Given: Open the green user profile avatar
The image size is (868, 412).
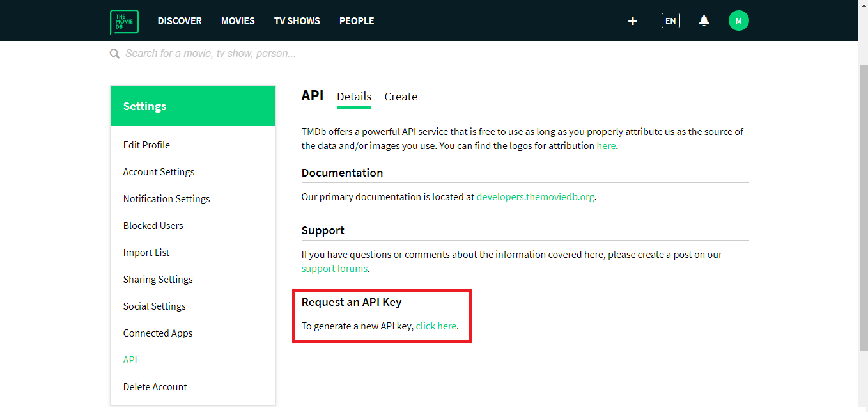Looking at the screenshot, I should coord(738,20).
